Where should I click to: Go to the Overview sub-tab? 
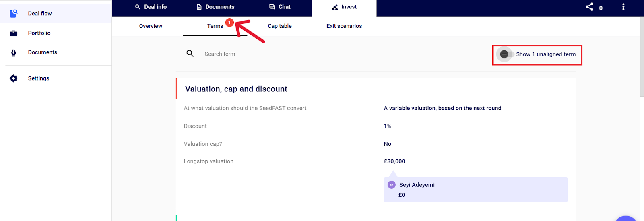(x=151, y=26)
